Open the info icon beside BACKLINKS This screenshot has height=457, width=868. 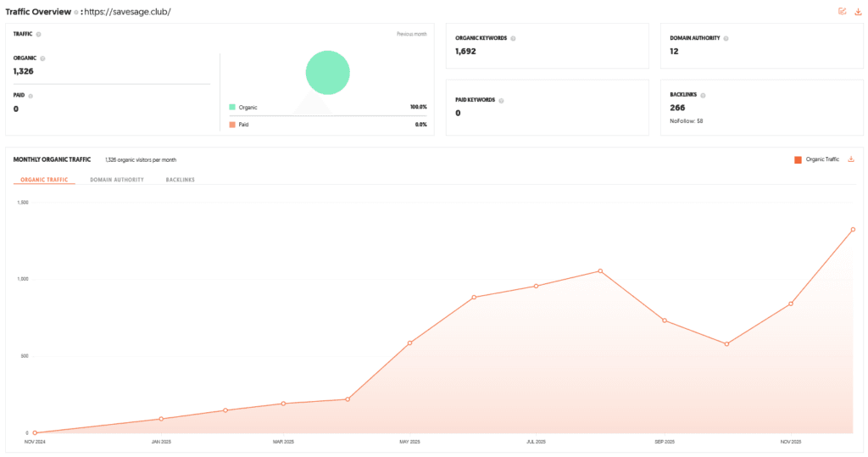(703, 95)
